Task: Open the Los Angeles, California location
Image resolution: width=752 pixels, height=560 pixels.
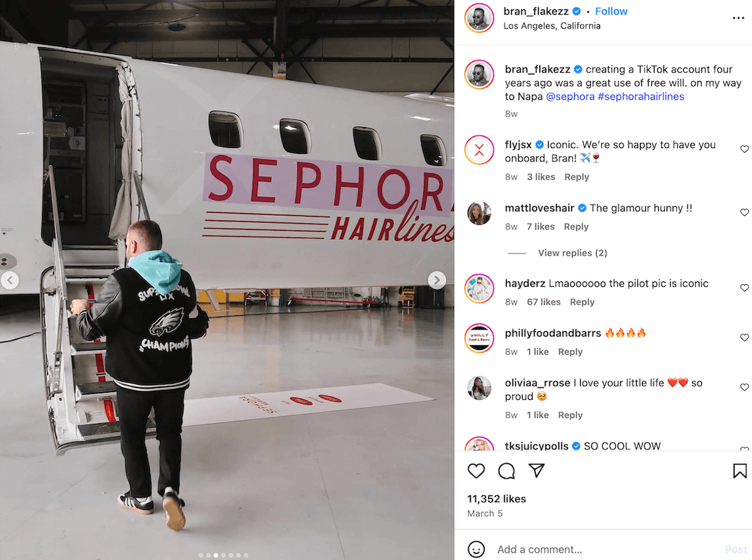Action: (x=551, y=26)
